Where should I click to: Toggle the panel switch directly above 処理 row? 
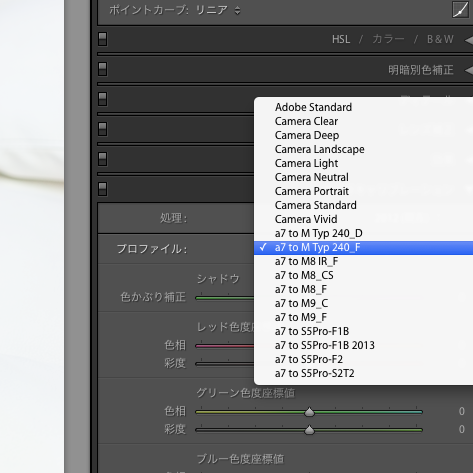click(103, 189)
